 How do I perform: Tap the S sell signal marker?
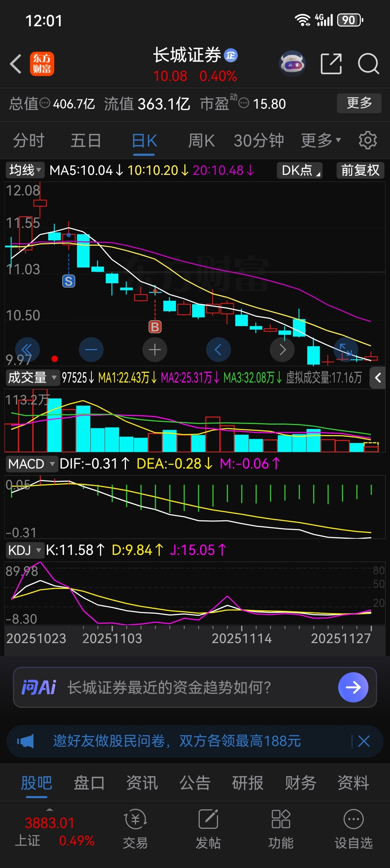point(69,281)
